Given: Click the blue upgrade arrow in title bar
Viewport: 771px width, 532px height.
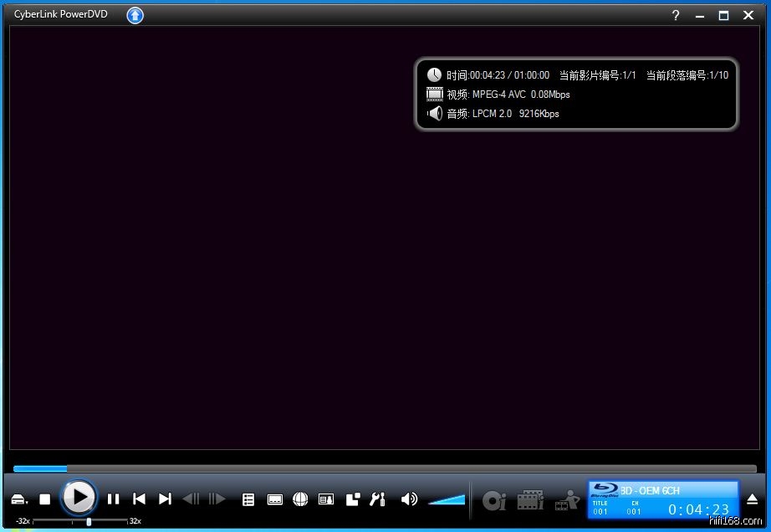Looking at the screenshot, I should [135, 15].
